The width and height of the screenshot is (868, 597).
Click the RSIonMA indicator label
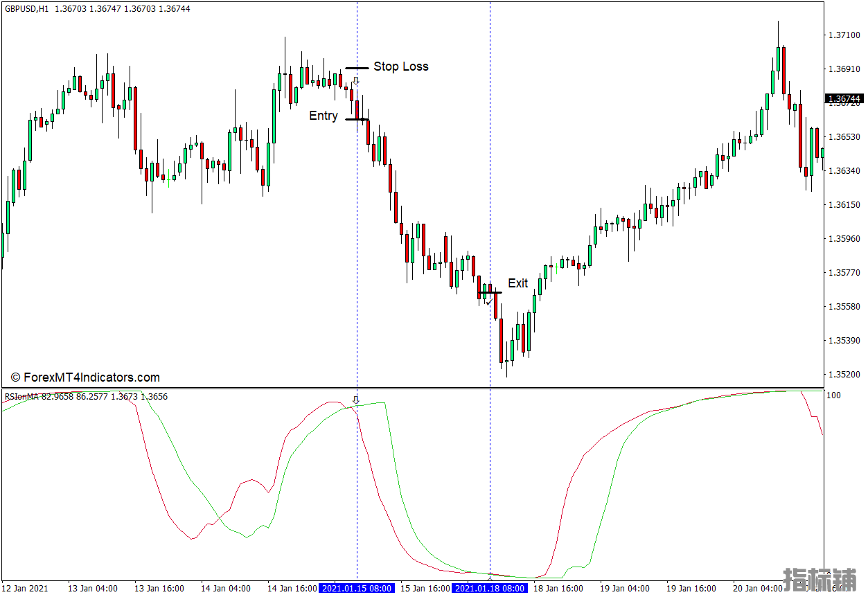coord(22,397)
